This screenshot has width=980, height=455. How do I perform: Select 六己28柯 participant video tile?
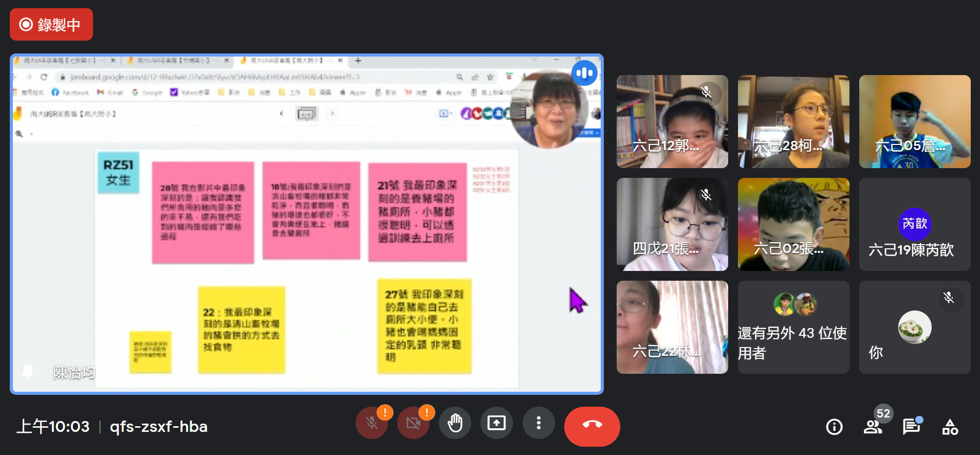pos(793,121)
